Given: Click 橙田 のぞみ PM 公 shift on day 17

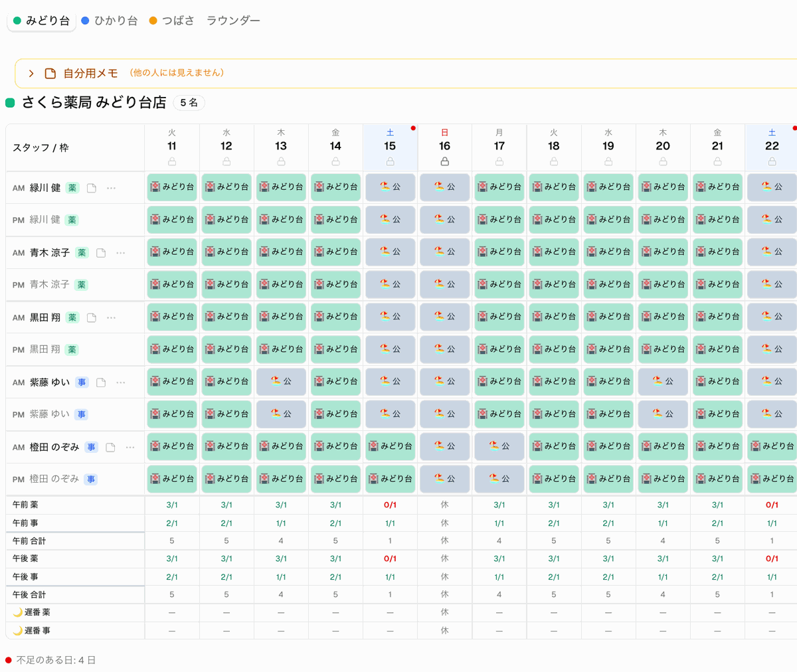Looking at the screenshot, I should click(x=499, y=479).
